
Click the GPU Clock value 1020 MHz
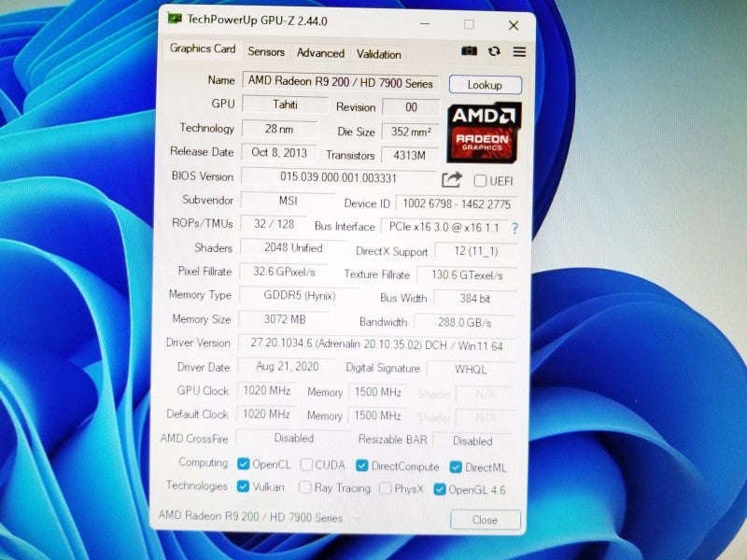click(266, 390)
